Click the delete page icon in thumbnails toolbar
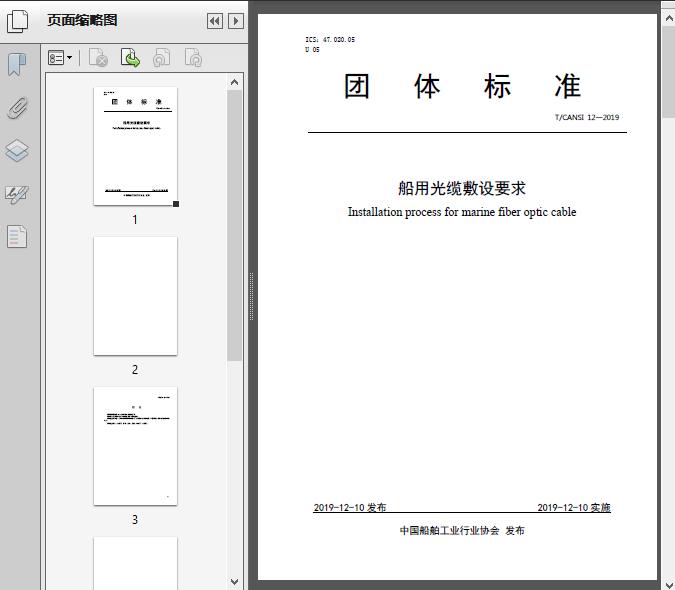 (x=98, y=59)
